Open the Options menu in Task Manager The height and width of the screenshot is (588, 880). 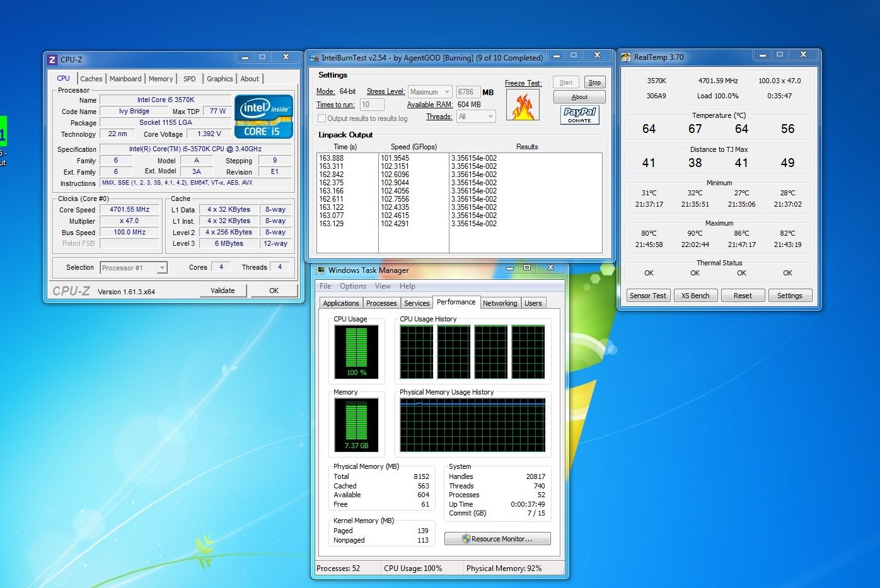(353, 286)
